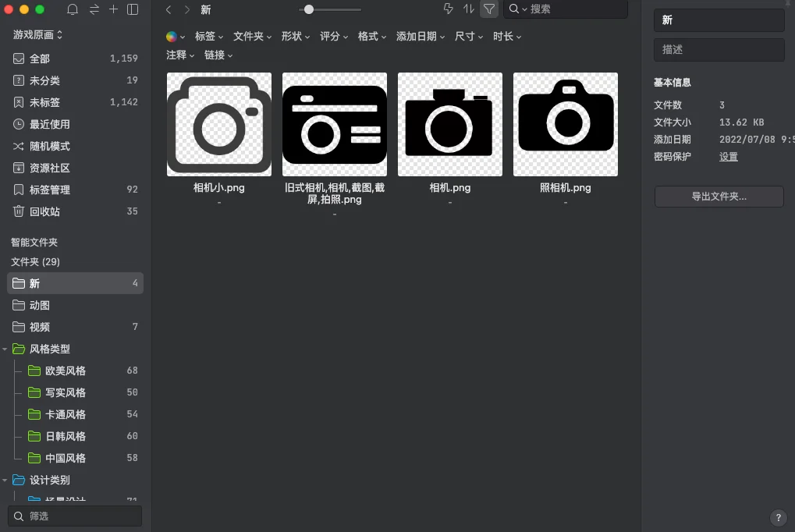Open the 格式 filter dropdown
Screen dimensions: 795x532
pyautogui.click(x=371, y=37)
